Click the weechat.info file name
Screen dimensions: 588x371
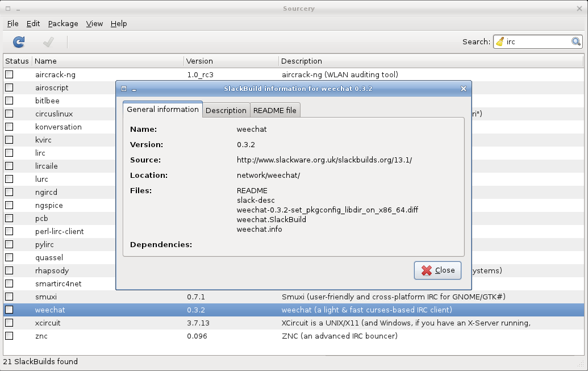(260, 229)
